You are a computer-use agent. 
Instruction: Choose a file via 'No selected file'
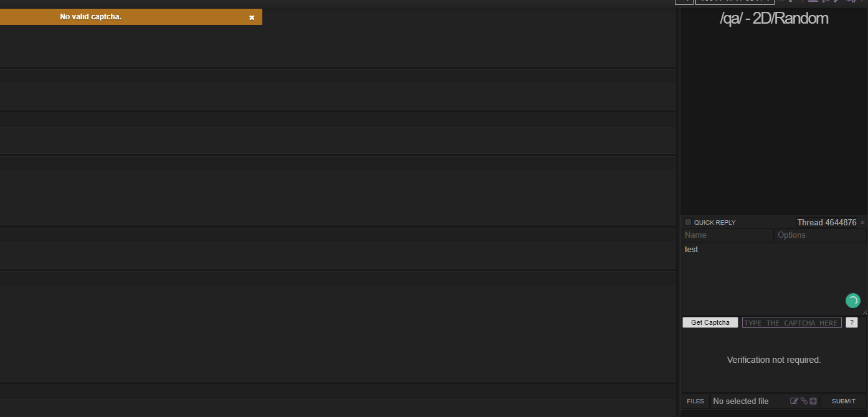(x=741, y=401)
